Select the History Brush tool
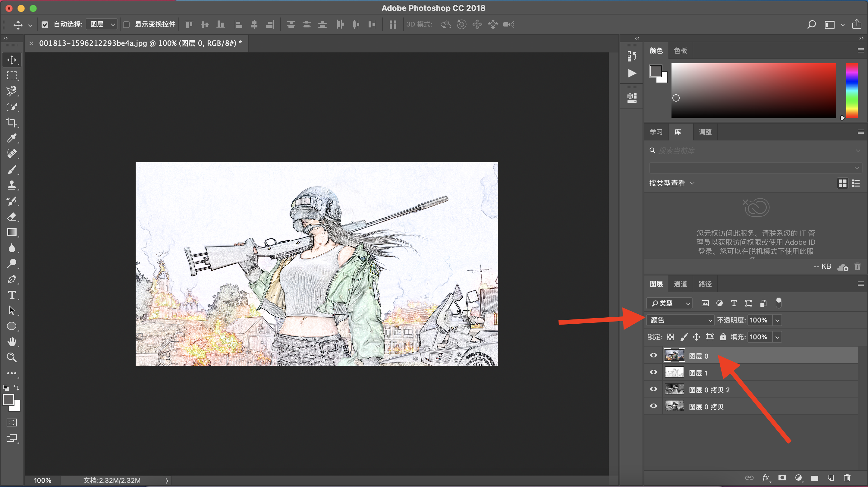This screenshot has width=868, height=487. click(x=12, y=201)
